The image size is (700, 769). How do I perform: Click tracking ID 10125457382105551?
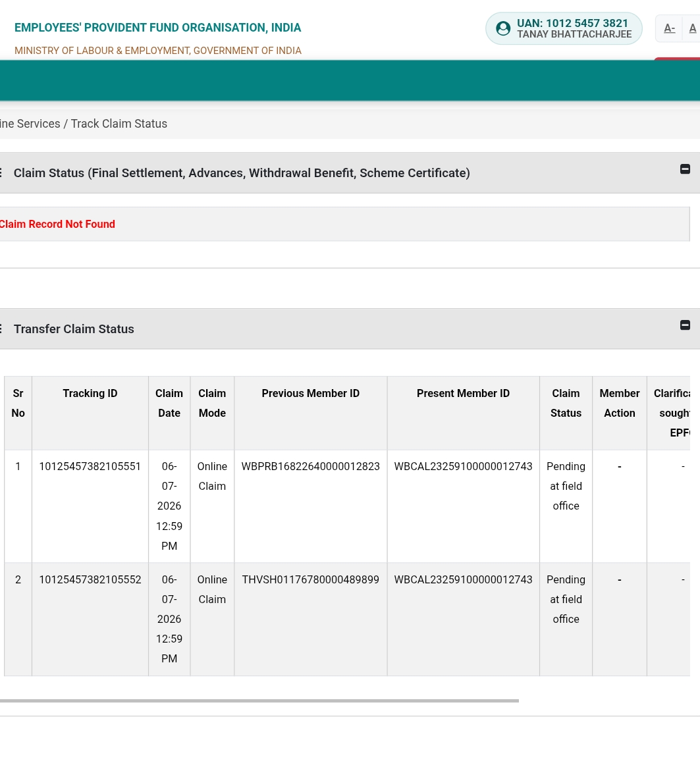pos(90,466)
